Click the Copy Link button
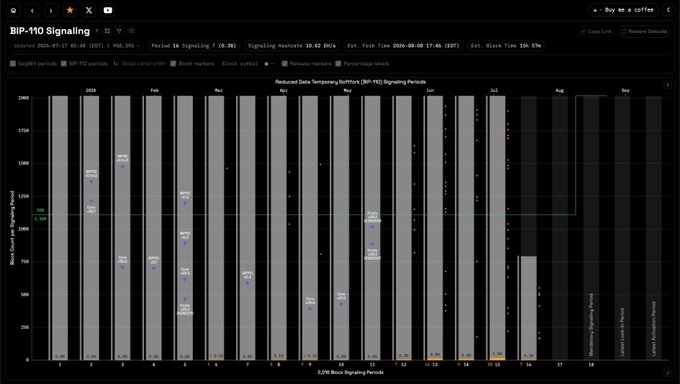The image size is (680, 384). click(x=596, y=31)
